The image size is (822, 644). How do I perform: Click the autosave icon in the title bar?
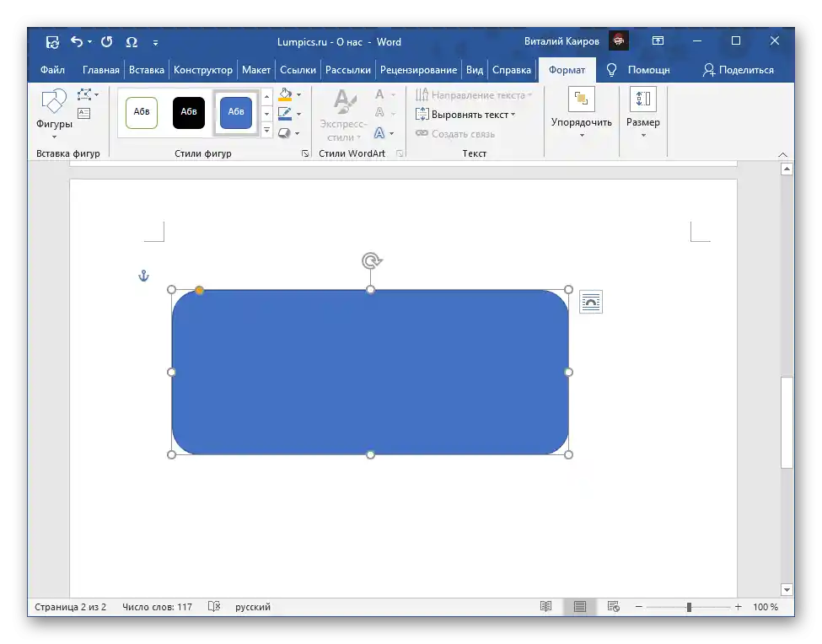(52, 42)
